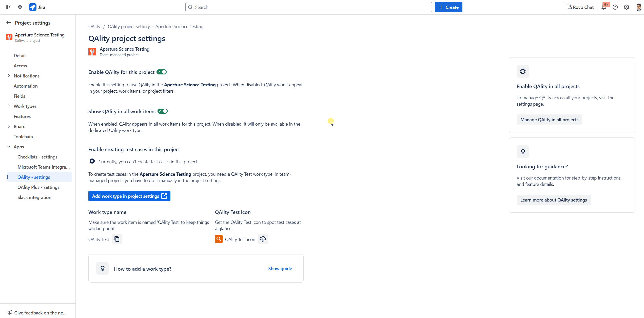This screenshot has height=318, width=644.
Task: Copy the 'QAlity Test' work type name
Action: [x=117, y=239]
